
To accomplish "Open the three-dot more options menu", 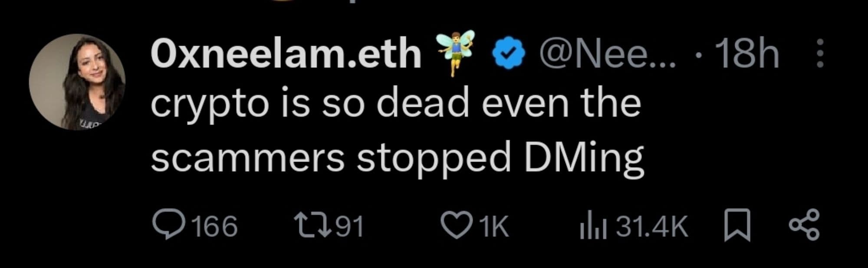I will [x=819, y=54].
